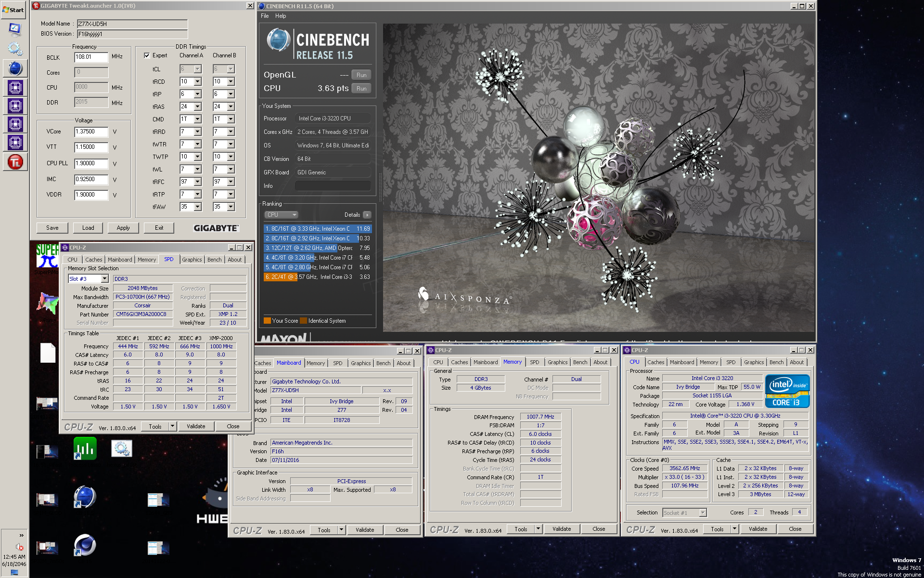Activate the red TweakLauncher taskbar button
924x578 pixels.
pos(15,162)
